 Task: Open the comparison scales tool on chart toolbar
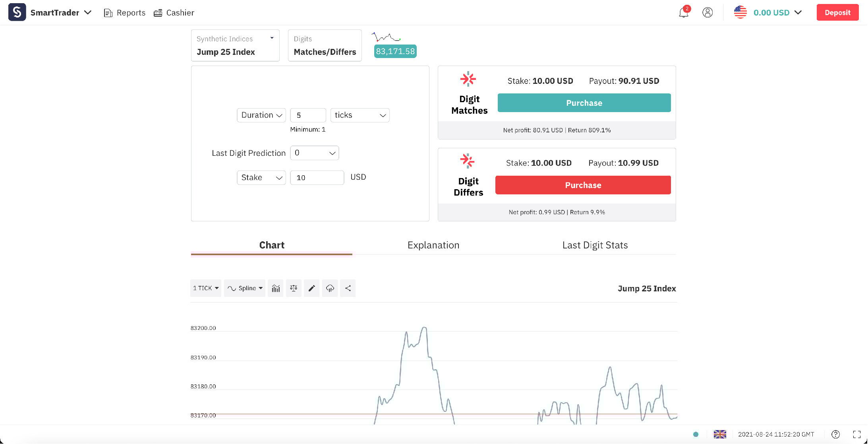(x=294, y=288)
